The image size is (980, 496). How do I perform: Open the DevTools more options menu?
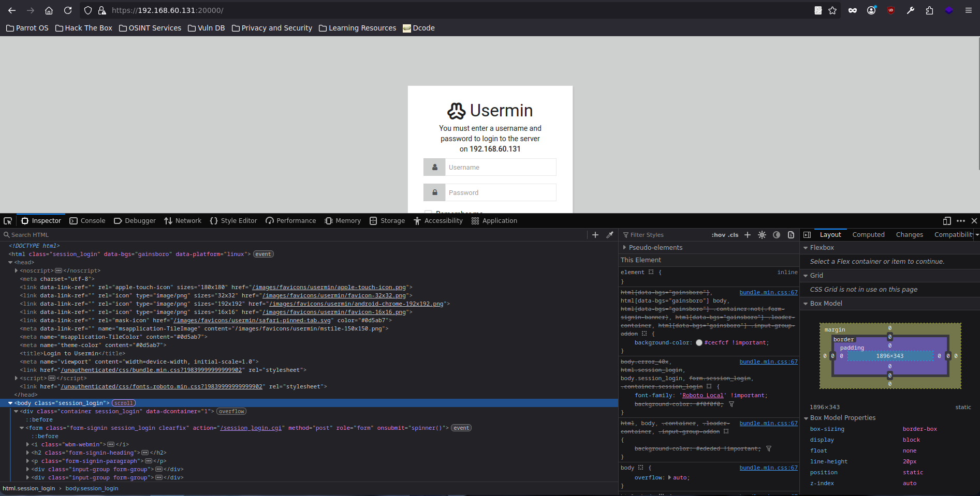(x=961, y=221)
